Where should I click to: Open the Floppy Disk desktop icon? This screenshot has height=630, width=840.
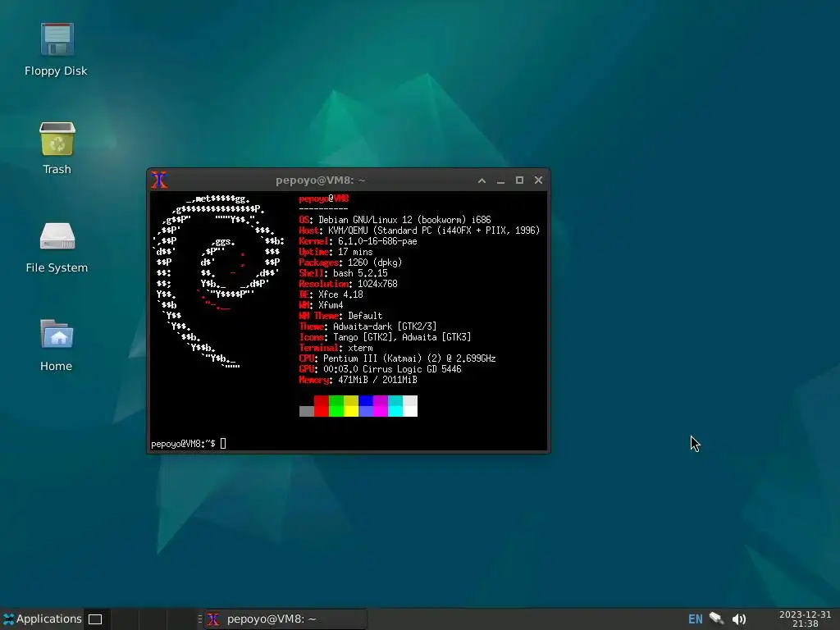pos(57,49)
